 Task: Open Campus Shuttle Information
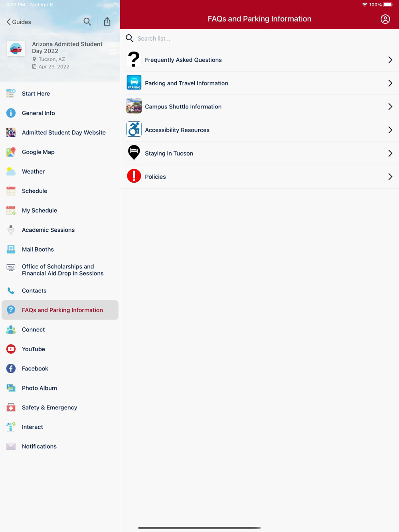click(259, 106)
